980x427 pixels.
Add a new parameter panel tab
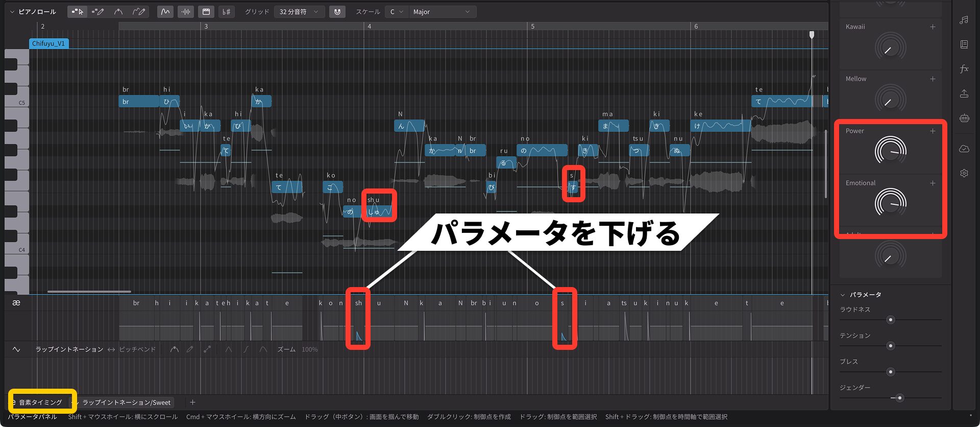(x=192, y=402)
